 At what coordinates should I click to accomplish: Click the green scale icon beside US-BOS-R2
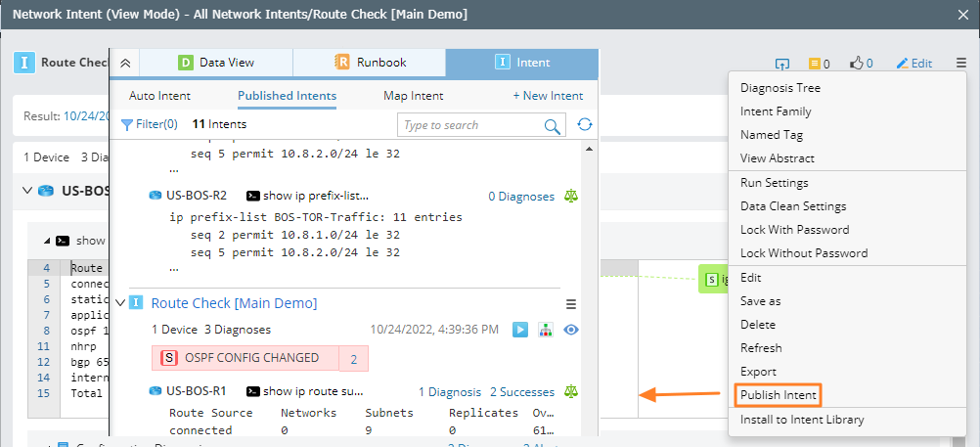571,196
